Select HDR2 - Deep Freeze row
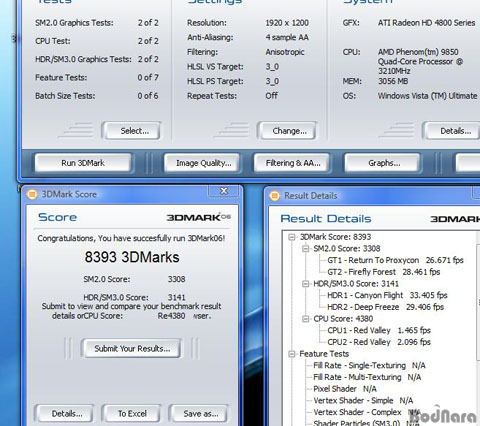Viewport: 480px width, 426px height. [386, 307]
